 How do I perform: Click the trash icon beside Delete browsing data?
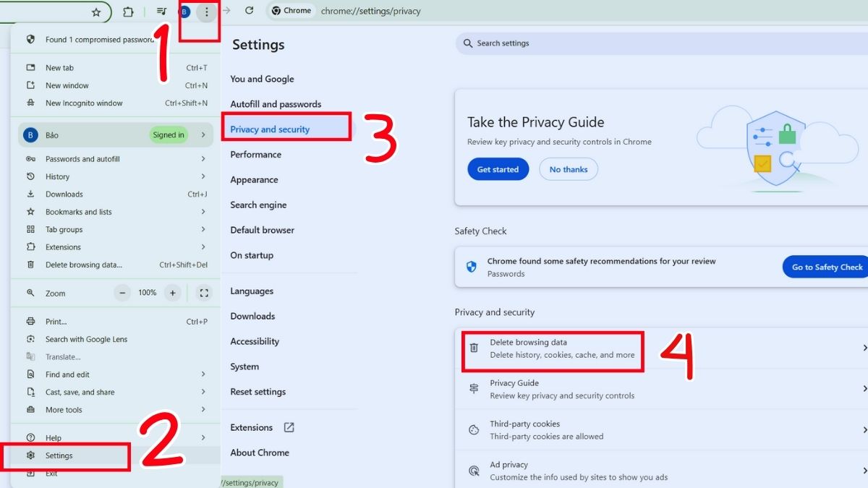click(x=474, y=348)
